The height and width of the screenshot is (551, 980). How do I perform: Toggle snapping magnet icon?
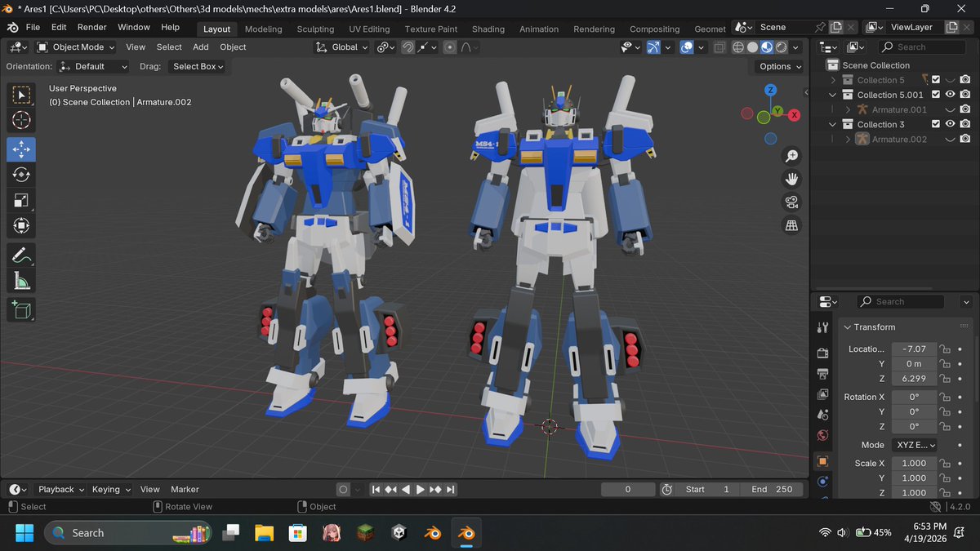tap(408, 47)
